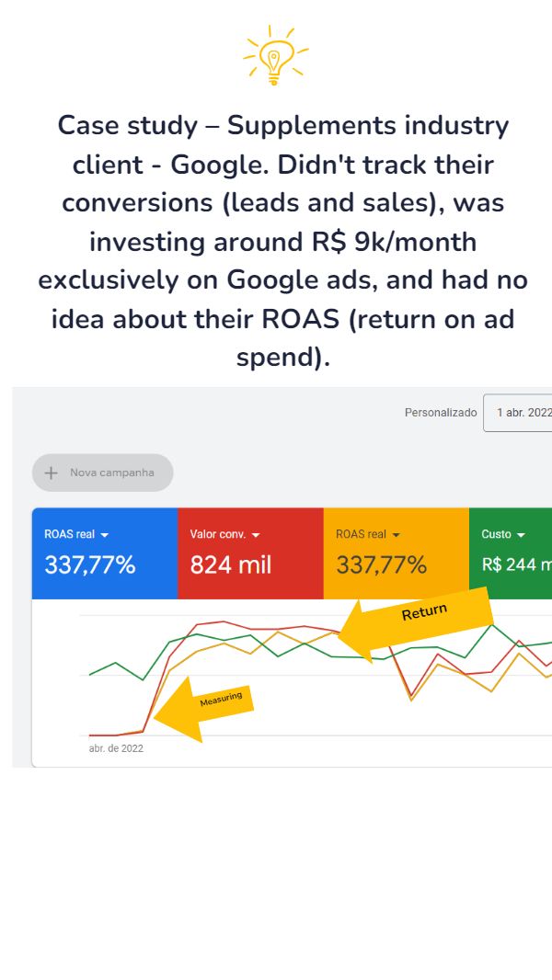
Task: Open the Custo metric dropdown arrow
Action: click(x=521, y=535)
